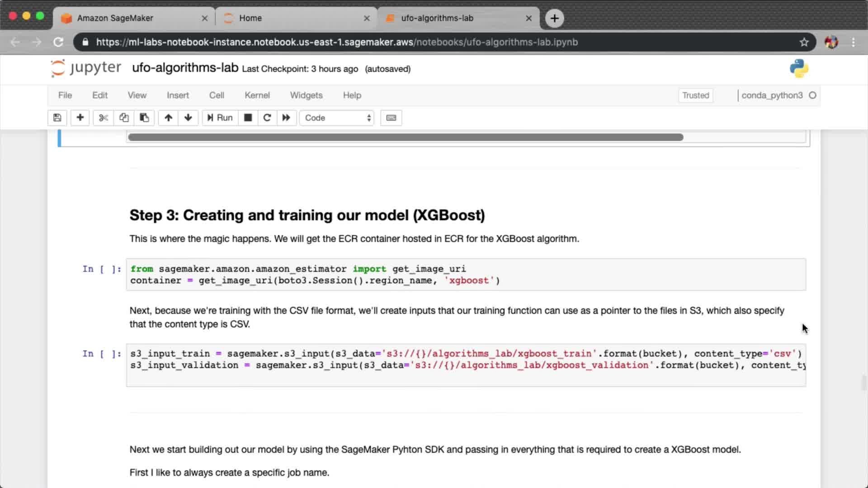Copy selected cells icon
This screenshot has width=868, height=488.
click(x=124, y=118)
